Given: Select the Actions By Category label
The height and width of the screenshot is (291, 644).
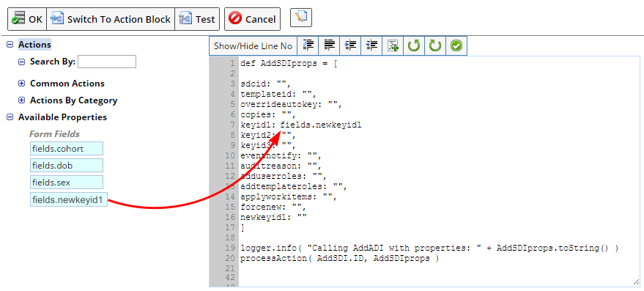Looking at the screenshot, I should point(73,100).
